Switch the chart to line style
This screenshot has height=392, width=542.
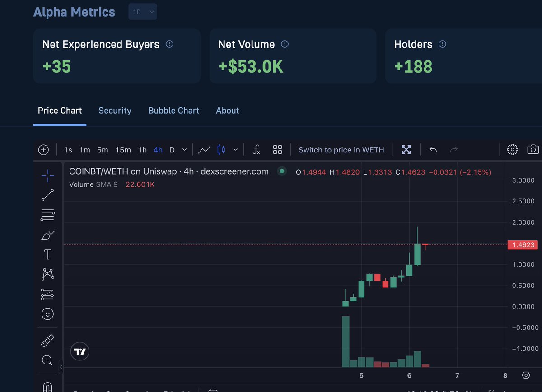click(204, 149)
